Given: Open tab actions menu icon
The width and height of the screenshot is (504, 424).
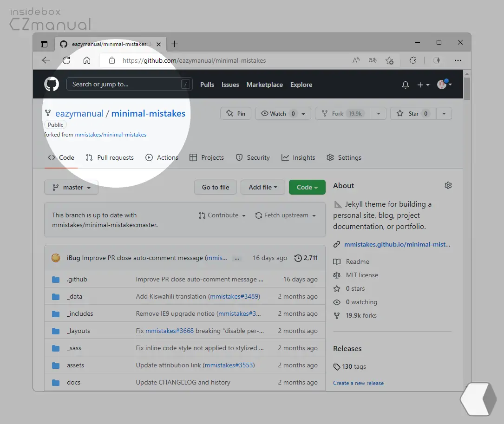Looking at the screenshot, I should (44, 44).
